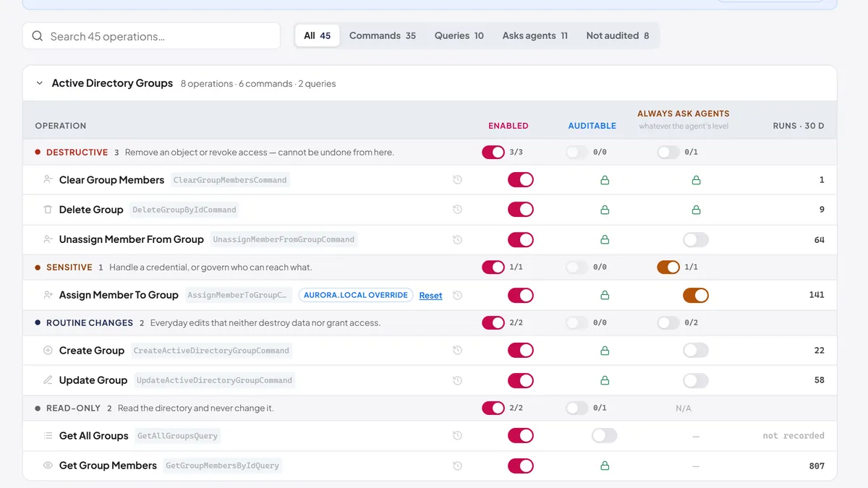Open history for Delete Group
The width and height of the screenshot is (868, 488).
click(457, 210)
